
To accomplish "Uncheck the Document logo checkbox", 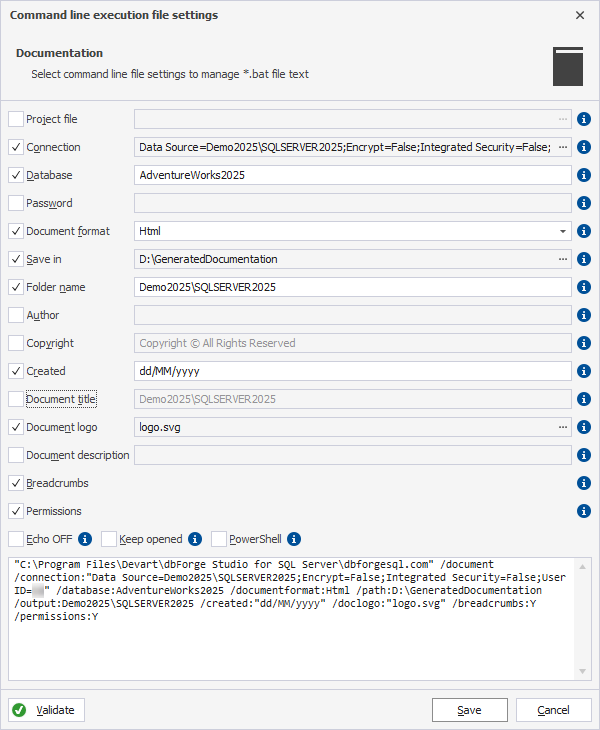I will point(16,427).
